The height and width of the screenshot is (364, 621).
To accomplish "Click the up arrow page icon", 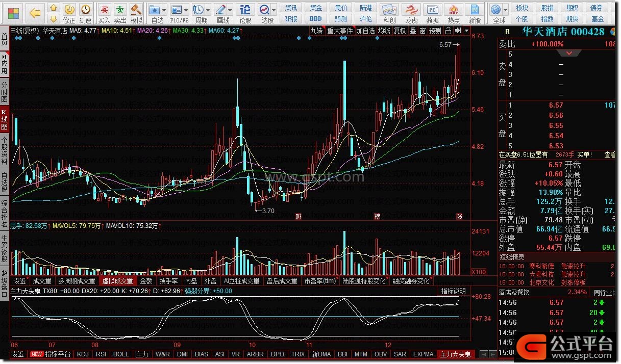I will [53, 8].
